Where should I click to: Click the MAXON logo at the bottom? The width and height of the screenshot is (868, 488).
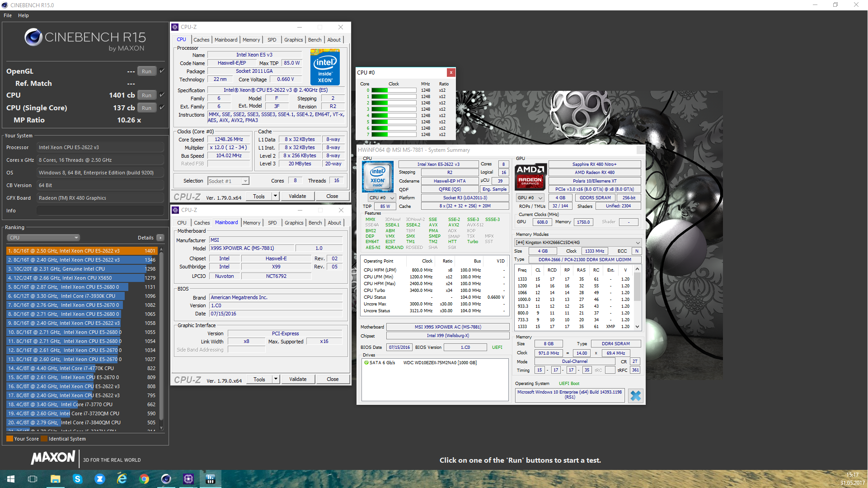53,458
